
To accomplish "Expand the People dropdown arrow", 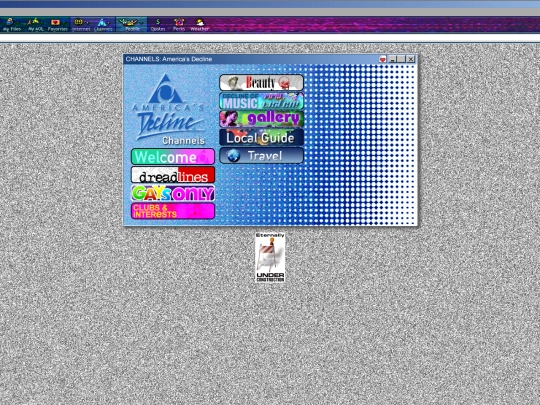I will tap(141, 22).
